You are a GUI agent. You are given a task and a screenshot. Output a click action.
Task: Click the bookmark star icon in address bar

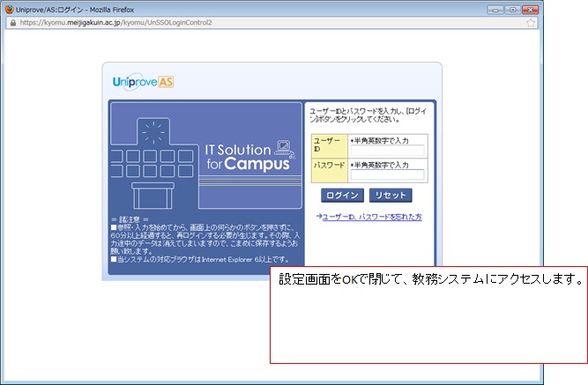point(530,23)
